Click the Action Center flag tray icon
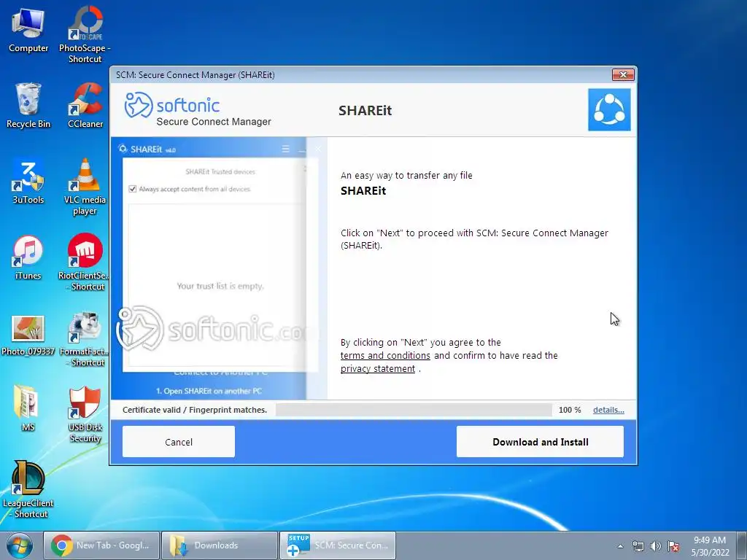The height and width of the screenshot is (560, 747). [673, 546]
